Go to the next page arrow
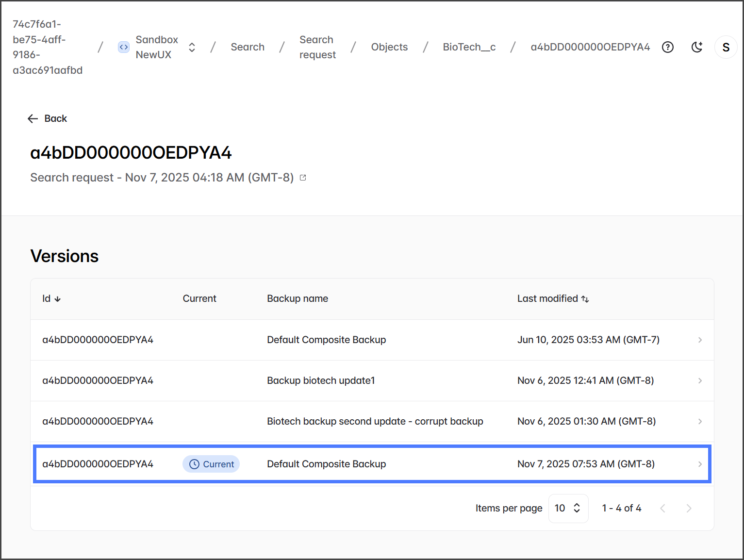The image size is (744, 560). pyautogui.click(x=689, y=508)
